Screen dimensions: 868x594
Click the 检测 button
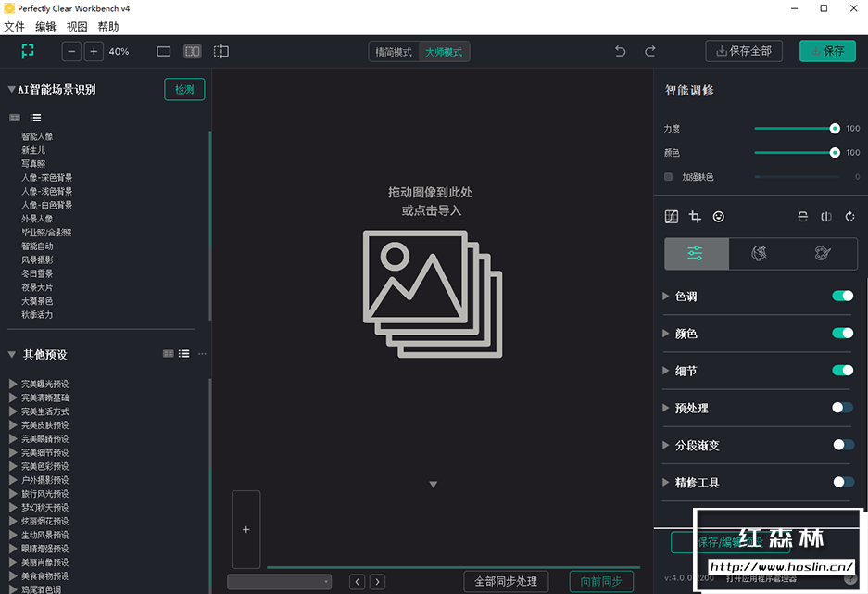(x=184, y=89)
